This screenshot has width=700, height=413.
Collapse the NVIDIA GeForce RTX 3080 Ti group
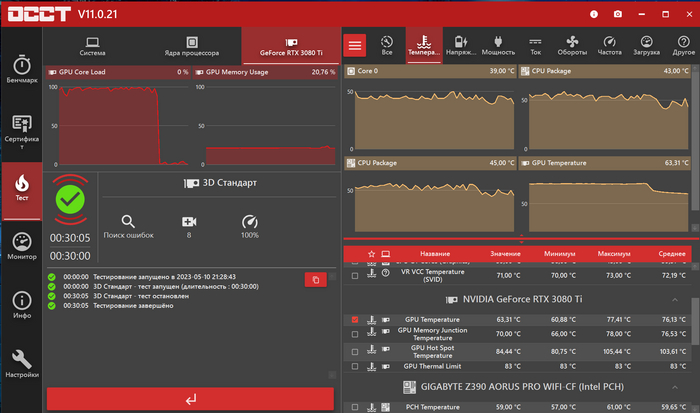point(680,298)
